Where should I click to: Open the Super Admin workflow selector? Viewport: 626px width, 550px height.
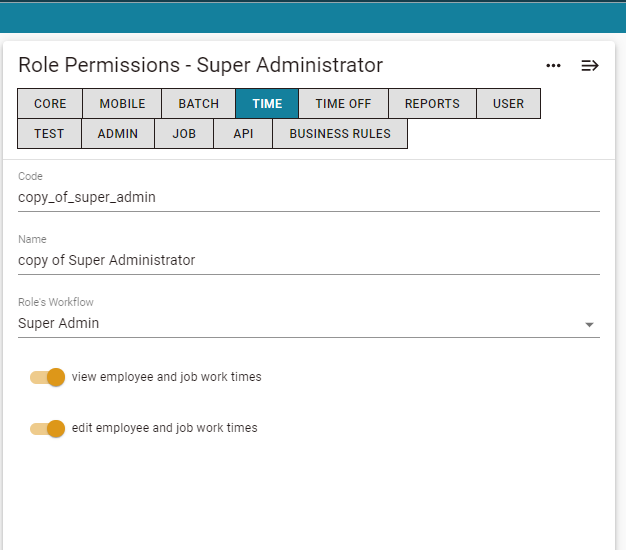click(309, 323)
